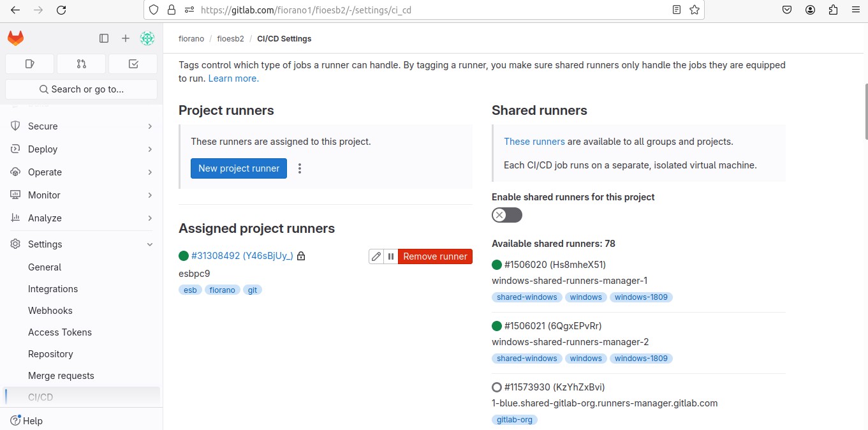Expand the Secure sidebar section

(81, 126)
